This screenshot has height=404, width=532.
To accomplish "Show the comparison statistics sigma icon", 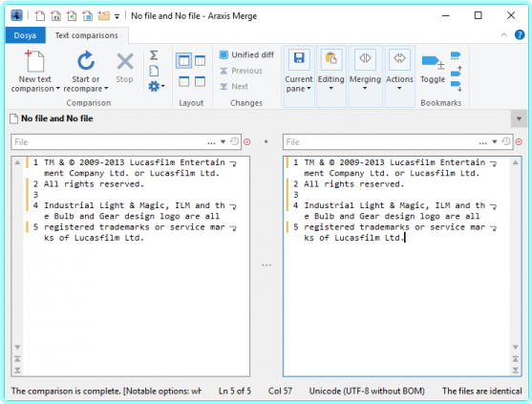I will click(154, 55).
